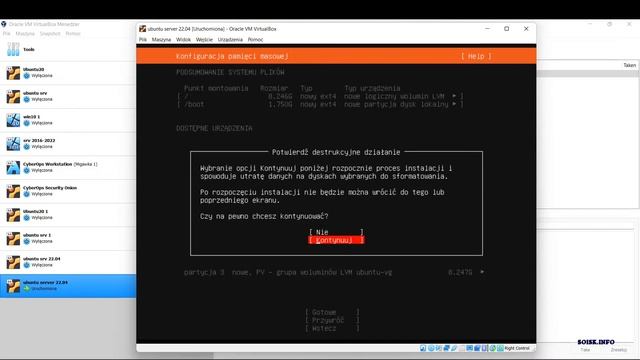This screenshot has width=640, height=360.
Task: Click the network adapter status bar icon
Action: pos(447,348)
